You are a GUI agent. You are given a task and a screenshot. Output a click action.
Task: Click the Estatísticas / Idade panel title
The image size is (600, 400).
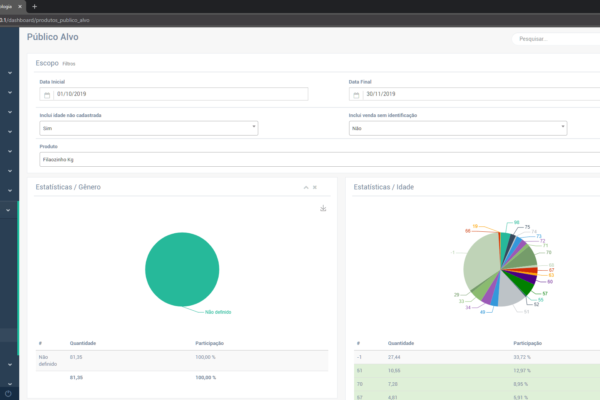click(383, 187)
